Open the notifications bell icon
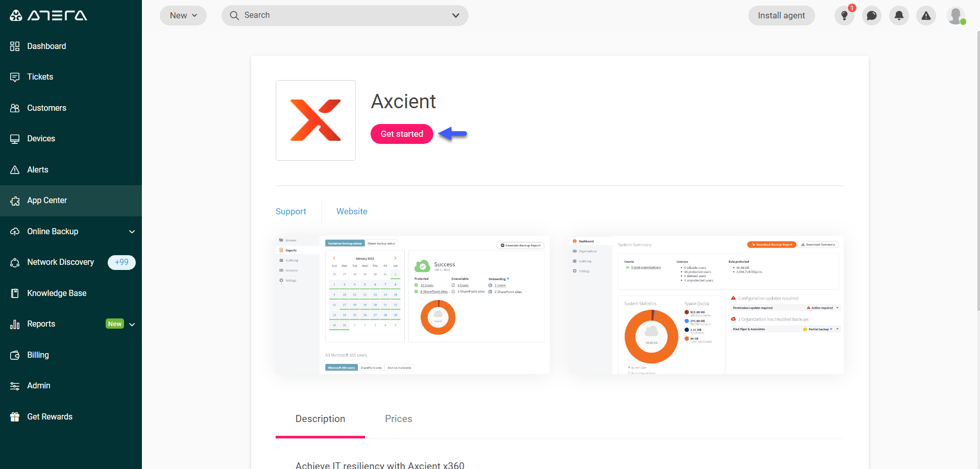 coord(899,15)
